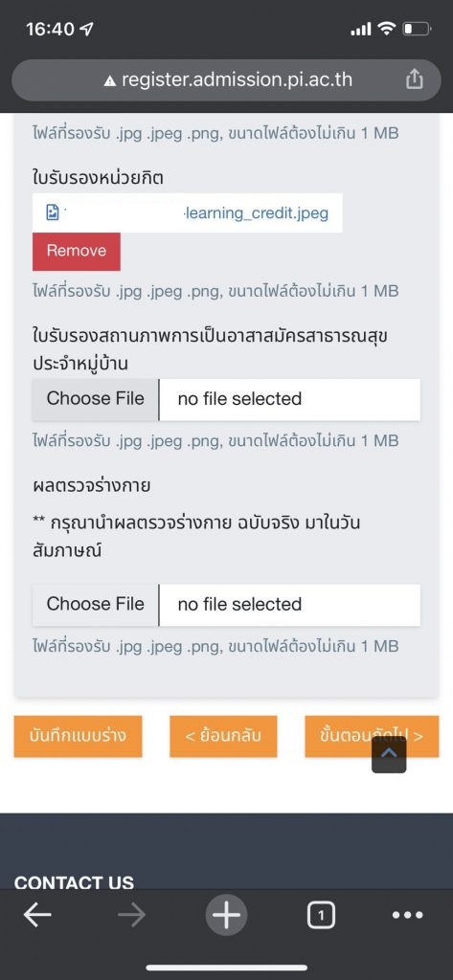This screenshot has height=980, width=453.
Task: Go back with browser back arrow
Action: coord(38,916)
